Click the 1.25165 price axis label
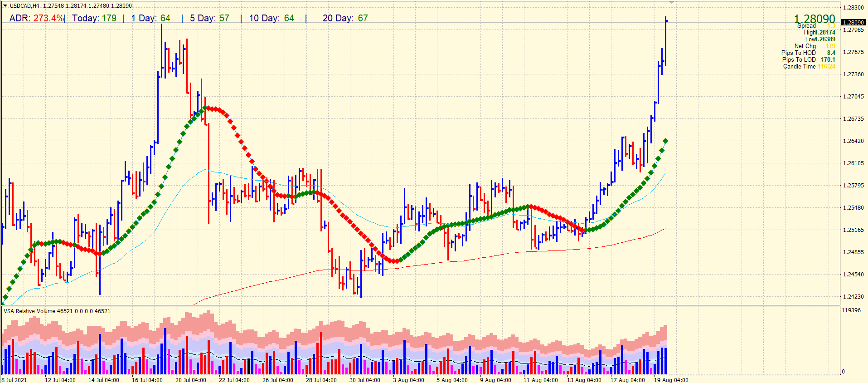Screen dimensions: 868x383 (x=853, y=230)
